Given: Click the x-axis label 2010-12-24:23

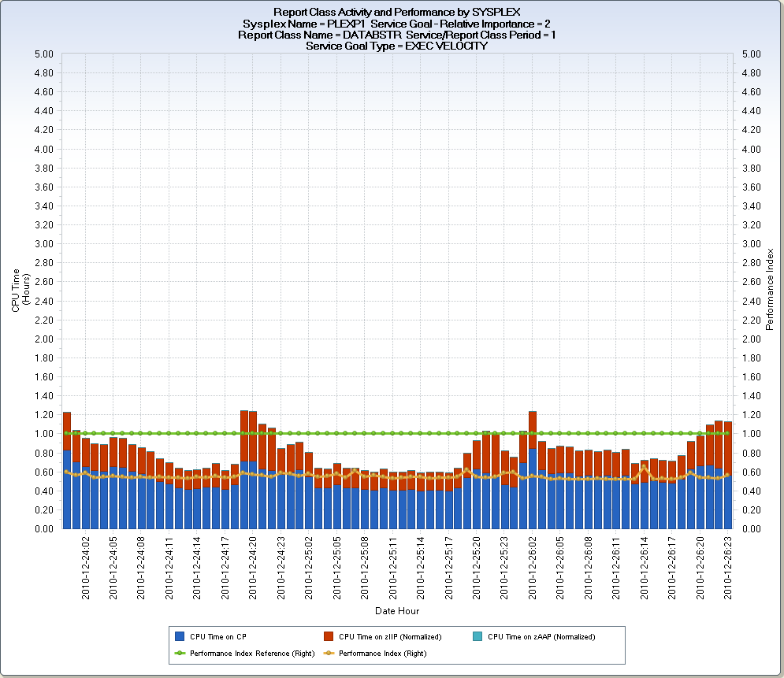Looking at the screenshot, I should coord(281,569).
